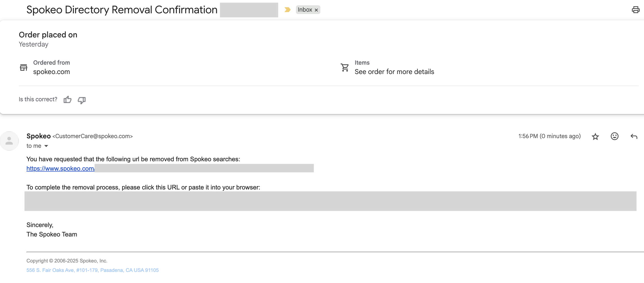Click the sender avatar icon

[x=10, y=141]
